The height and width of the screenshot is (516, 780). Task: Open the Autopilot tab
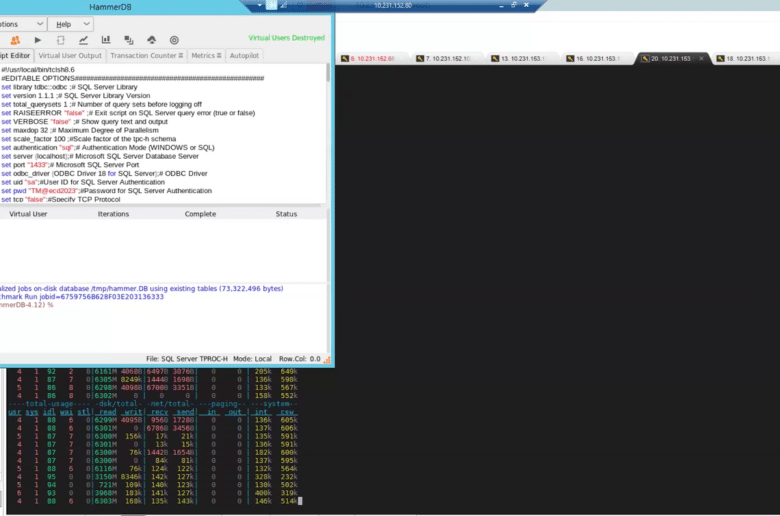(x=244, y=55)
